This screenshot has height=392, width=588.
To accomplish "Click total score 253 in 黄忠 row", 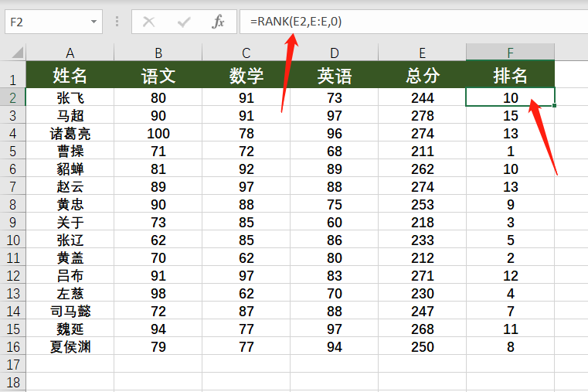I will tap(422, 204).
